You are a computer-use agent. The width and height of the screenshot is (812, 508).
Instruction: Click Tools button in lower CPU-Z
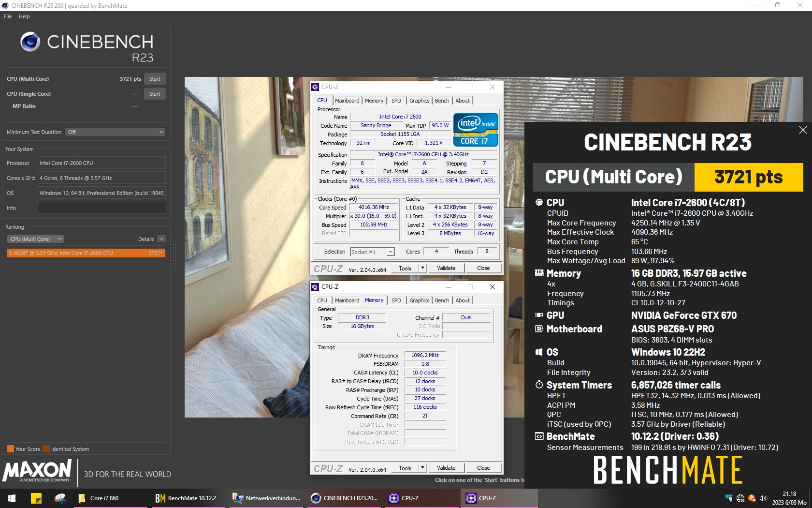tap(405, 468)
